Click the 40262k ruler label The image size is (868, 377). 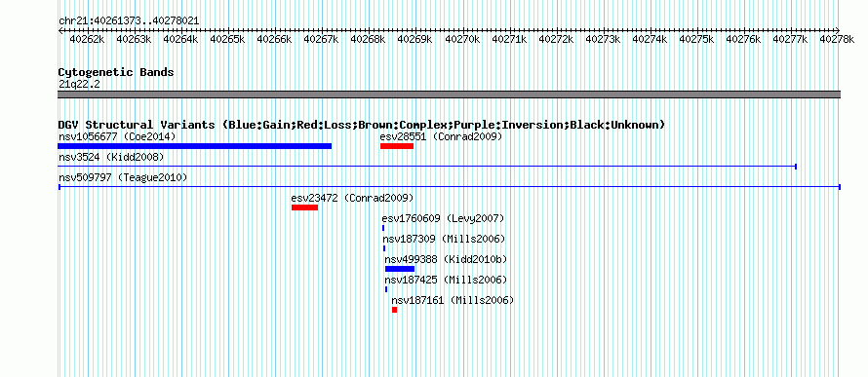click(x=87, y=39)
